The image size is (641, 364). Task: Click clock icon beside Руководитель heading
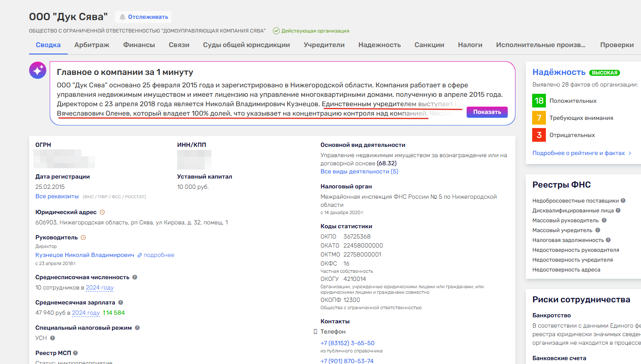(84, 238)
